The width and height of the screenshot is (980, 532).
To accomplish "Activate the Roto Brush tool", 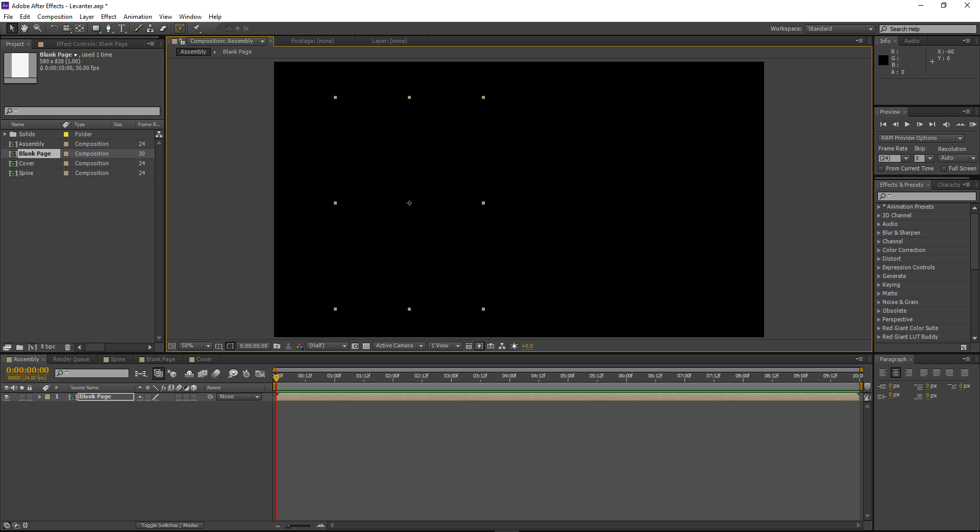I will click(180, 28).
